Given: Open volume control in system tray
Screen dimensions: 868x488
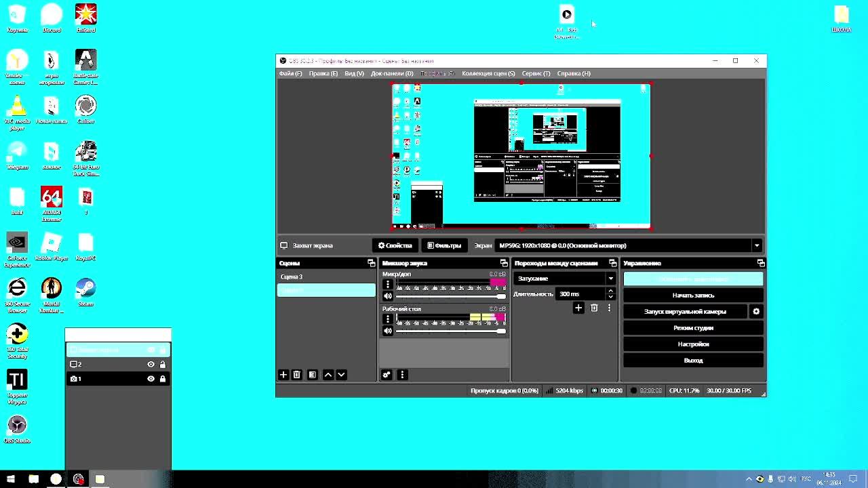Looking at the screenshot, I should pos(792,479).
